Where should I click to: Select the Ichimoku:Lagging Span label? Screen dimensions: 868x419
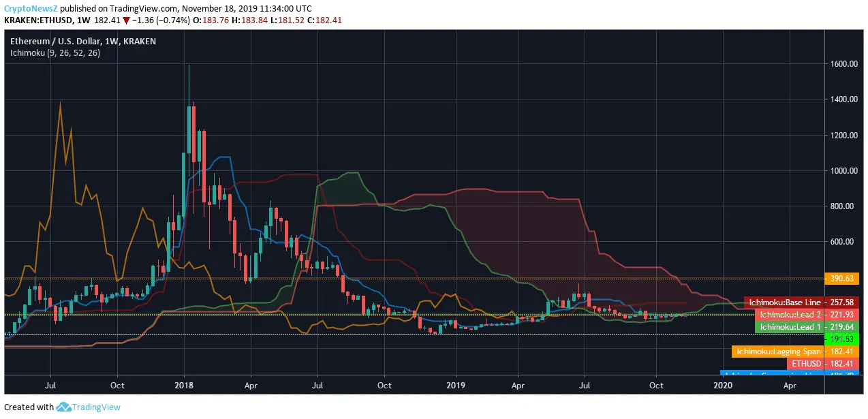click(x=777, y=352)
